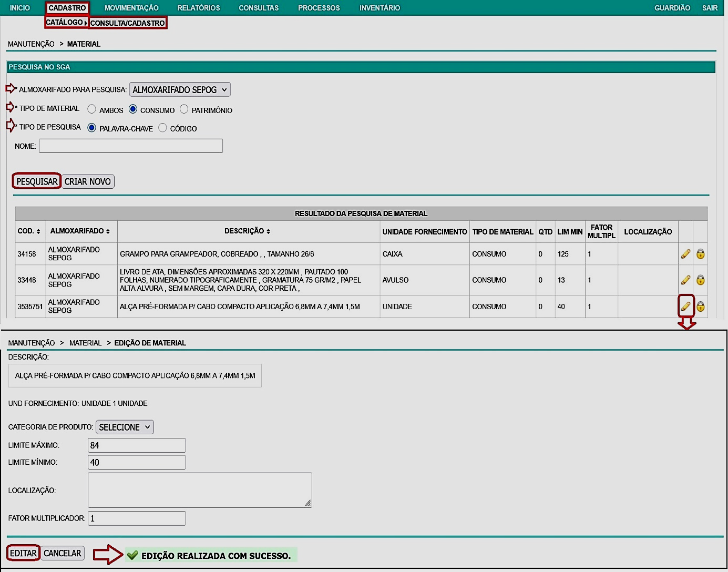Click the DESCRIÇÃO text box in edit panel
Screen dimensions: 728x572
tap(135, 375)
